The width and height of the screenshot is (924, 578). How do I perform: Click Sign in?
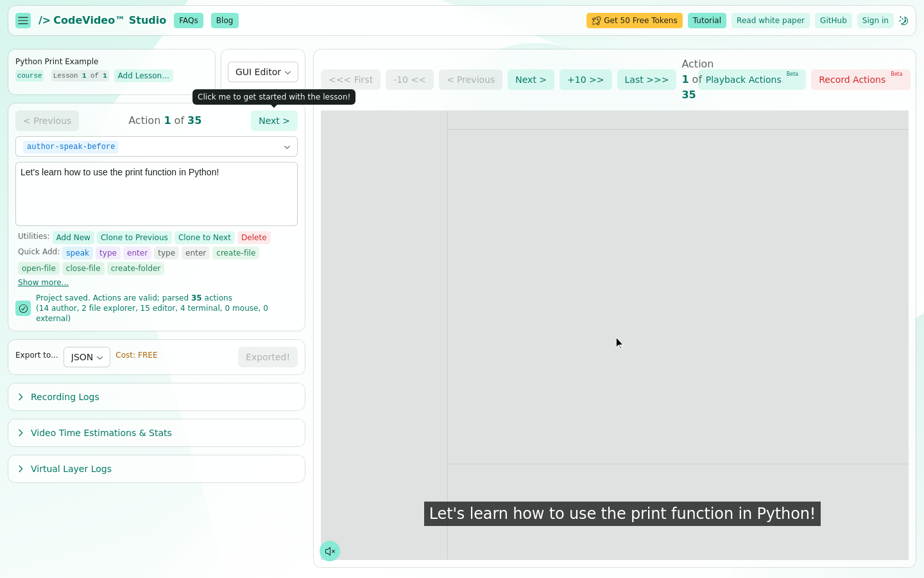coord(875,21)
